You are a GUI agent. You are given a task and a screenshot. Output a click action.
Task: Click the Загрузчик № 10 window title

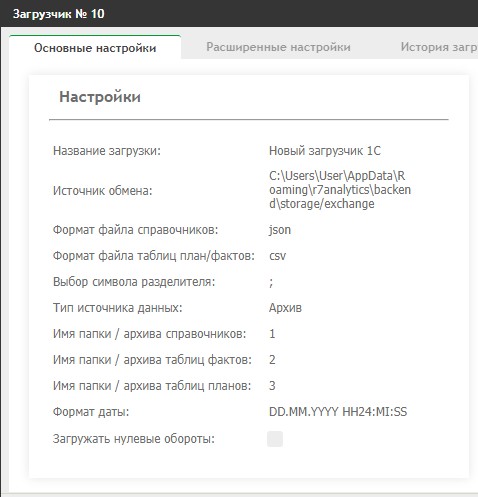[59, 14]
